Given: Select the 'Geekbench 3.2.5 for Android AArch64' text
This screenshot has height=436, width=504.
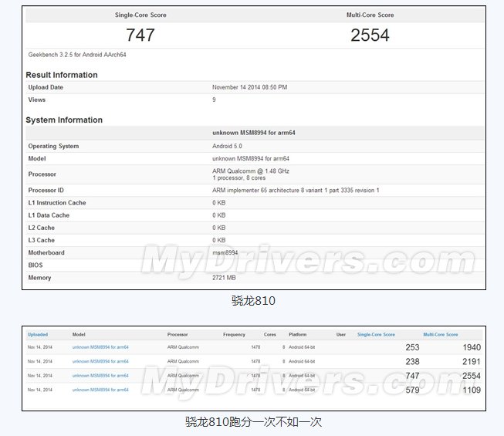Looking at the screenshot, I should tap(77, 55).
